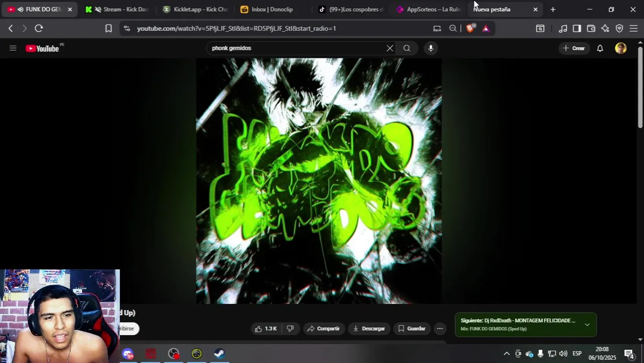
Task: Switch ESP keyboard language
Action: [577, 354]
